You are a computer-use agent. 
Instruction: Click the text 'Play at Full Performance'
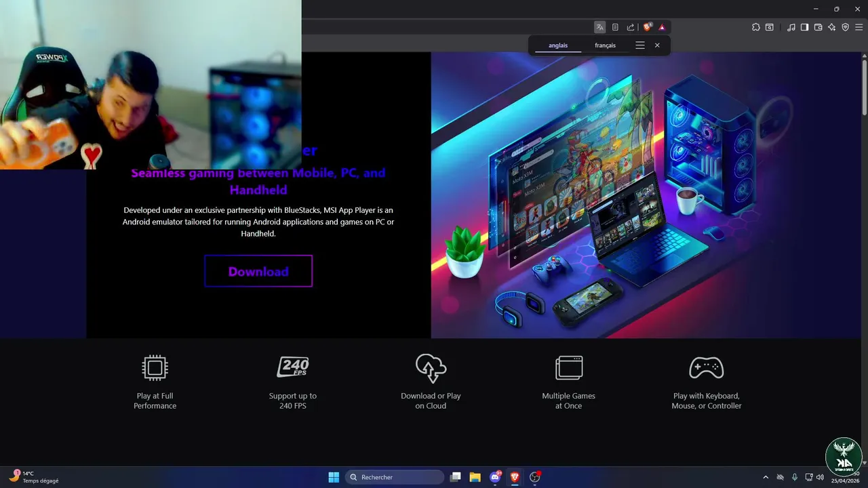(x=155, y=401)
